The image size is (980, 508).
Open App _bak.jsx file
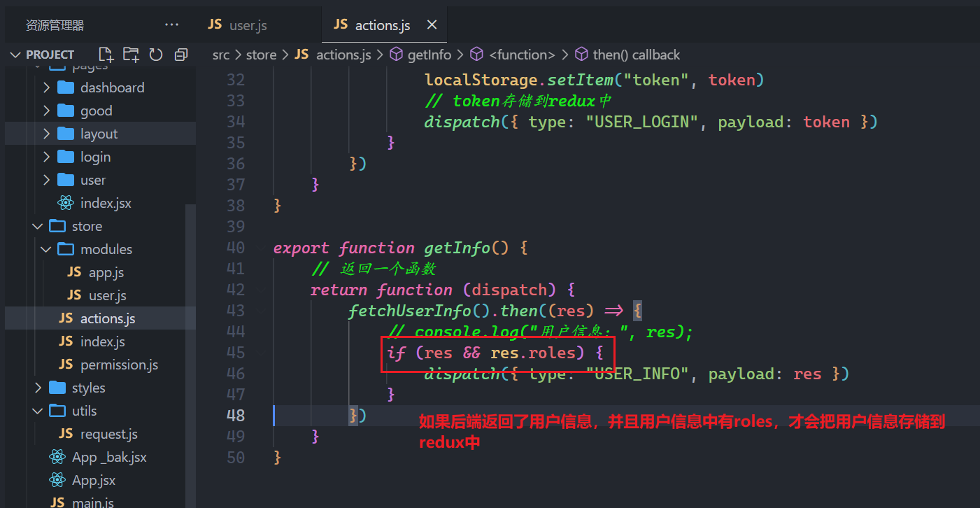pos(109,457)
